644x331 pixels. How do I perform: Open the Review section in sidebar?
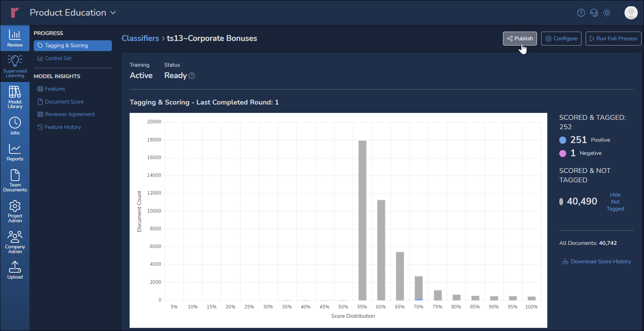click(15, 38)
